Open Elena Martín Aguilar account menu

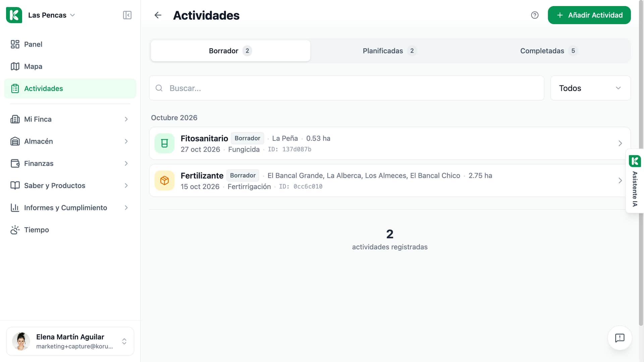[70, 341]
